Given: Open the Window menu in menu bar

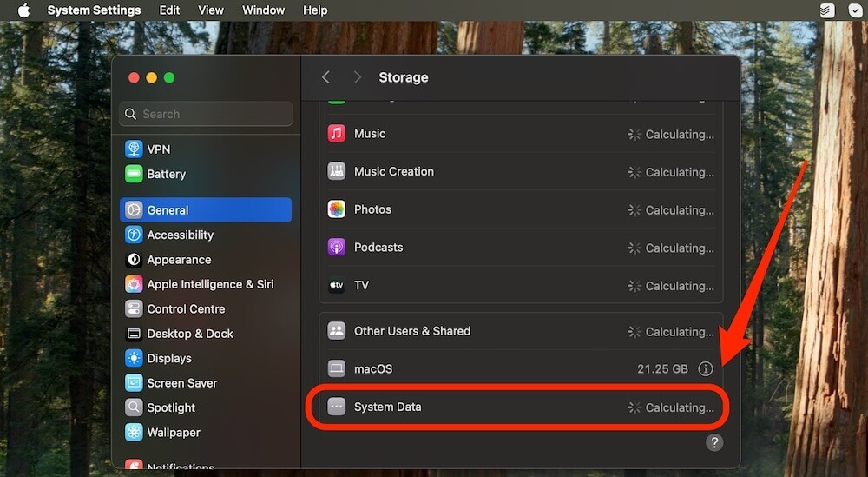Looking at the screenshot, I should tap(263, 10).
